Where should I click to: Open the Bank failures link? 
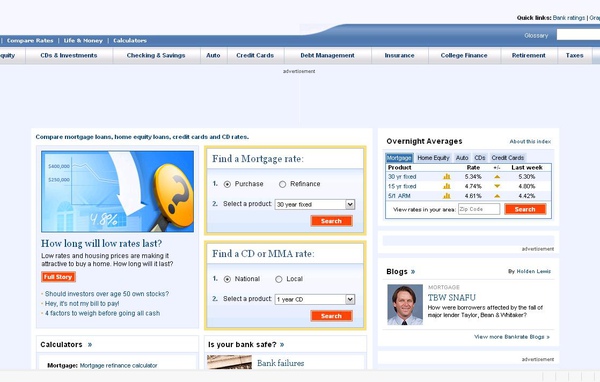pos(280,363)
